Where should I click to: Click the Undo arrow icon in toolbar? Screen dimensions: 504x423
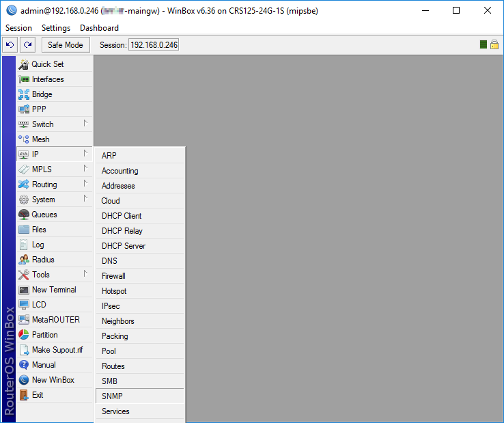(x=10, y=44)
